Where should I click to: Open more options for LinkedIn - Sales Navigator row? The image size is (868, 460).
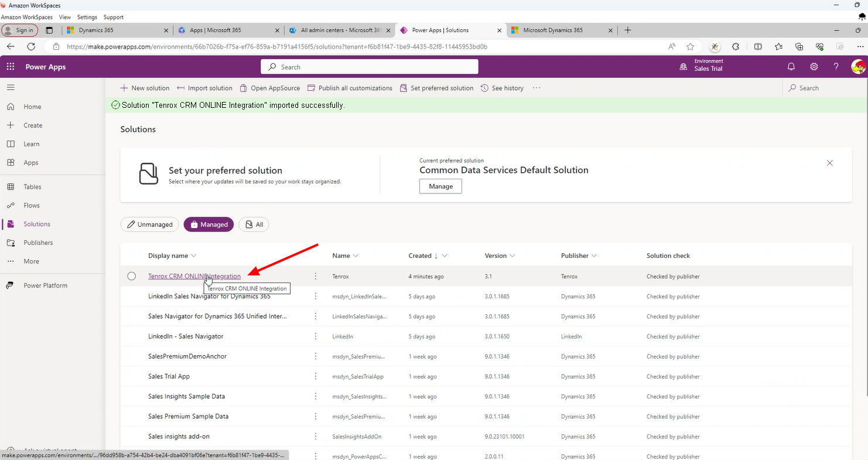(316, 336)
